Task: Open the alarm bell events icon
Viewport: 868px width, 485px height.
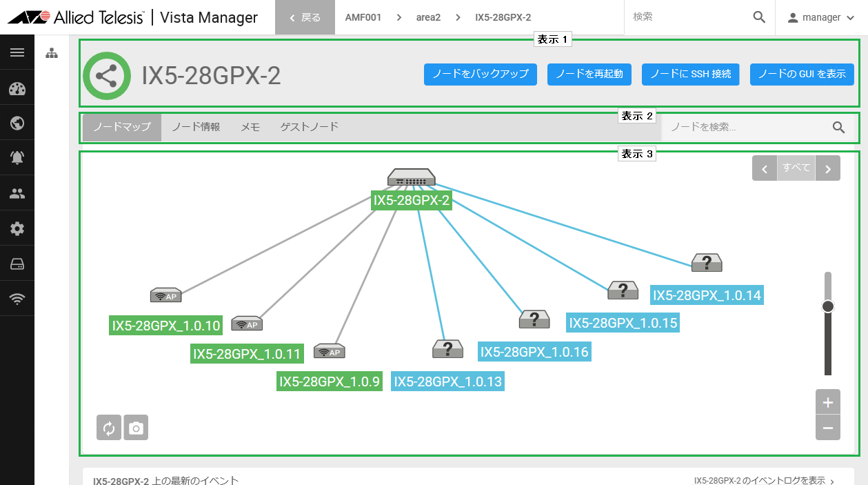Action: pyautogui.click(x=17, y=158)
